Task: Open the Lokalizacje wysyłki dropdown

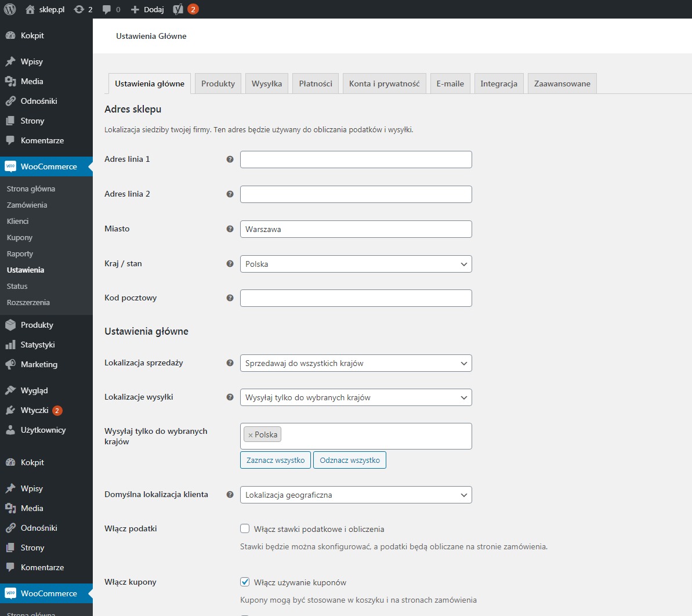Action: click(x=356, y=397)
